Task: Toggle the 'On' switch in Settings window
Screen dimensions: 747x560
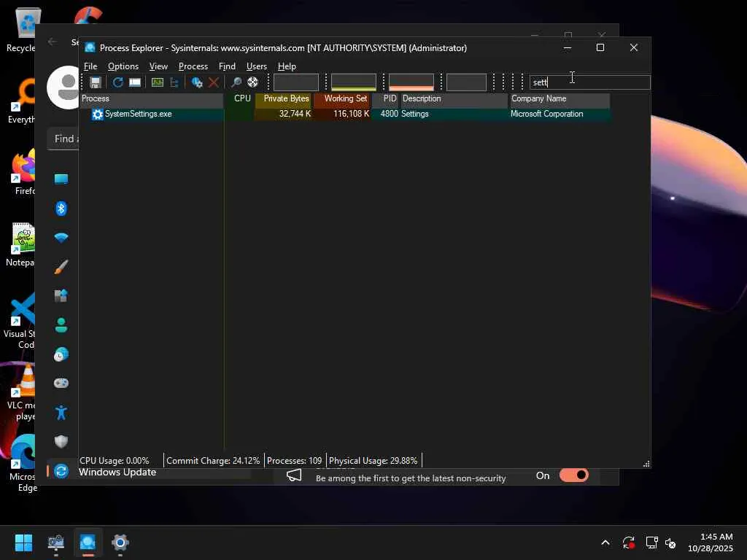Action: pyautogui.click(x=574, y=475)
